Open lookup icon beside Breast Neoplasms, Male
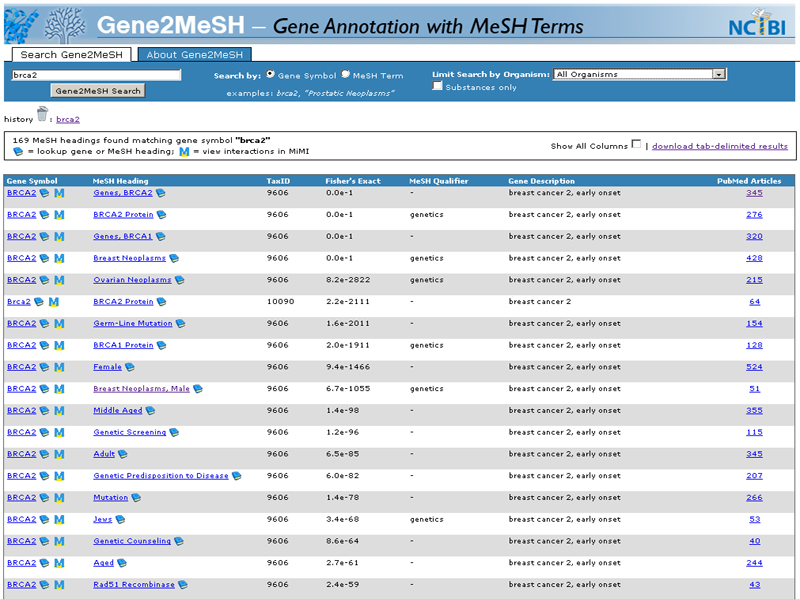The image size is (800, 600). pos(198,389)
